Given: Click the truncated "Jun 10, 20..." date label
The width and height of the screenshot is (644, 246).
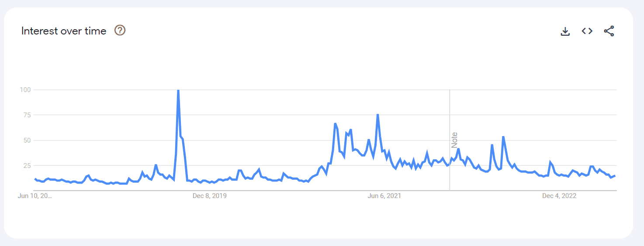Looking at the screenshot, I should (35, 196).
